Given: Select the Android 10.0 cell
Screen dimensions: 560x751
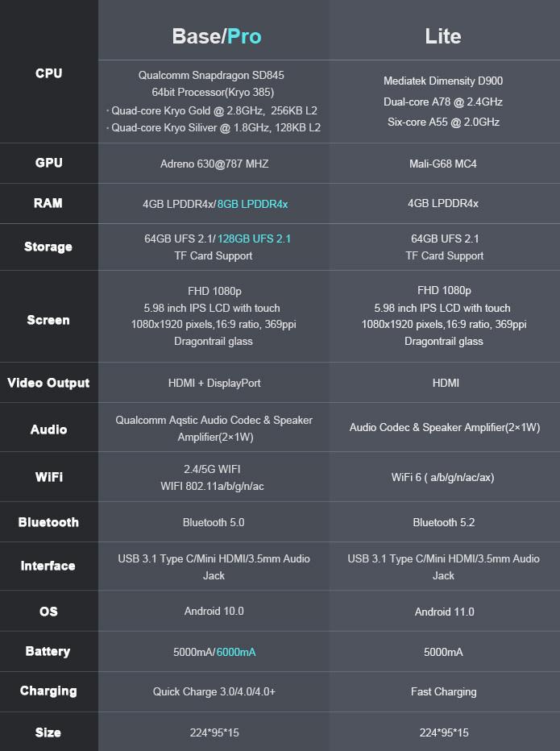Looking at the screenshot, I should coord(214,612).
